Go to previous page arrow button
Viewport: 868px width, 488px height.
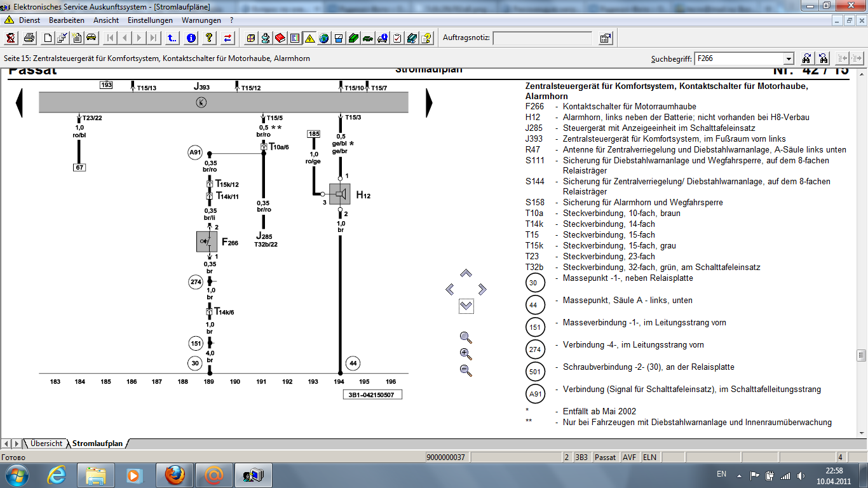point(125,38)
